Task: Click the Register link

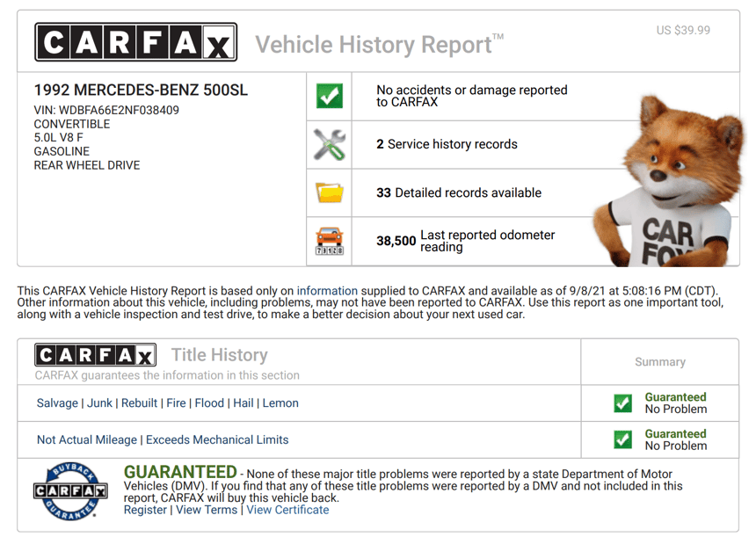Action: [x=145, y=510]
